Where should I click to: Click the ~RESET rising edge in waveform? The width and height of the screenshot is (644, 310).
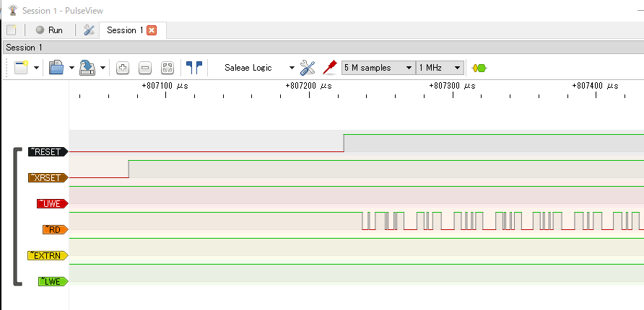pyautogui.click(x=344, y=143)
